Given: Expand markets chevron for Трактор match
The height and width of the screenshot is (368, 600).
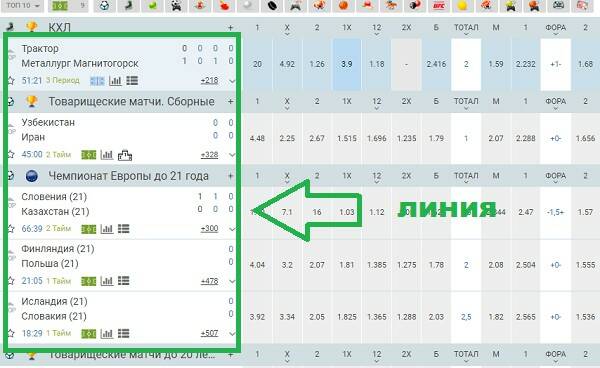Looking at the screenshot, I should [x=232, y=81].
